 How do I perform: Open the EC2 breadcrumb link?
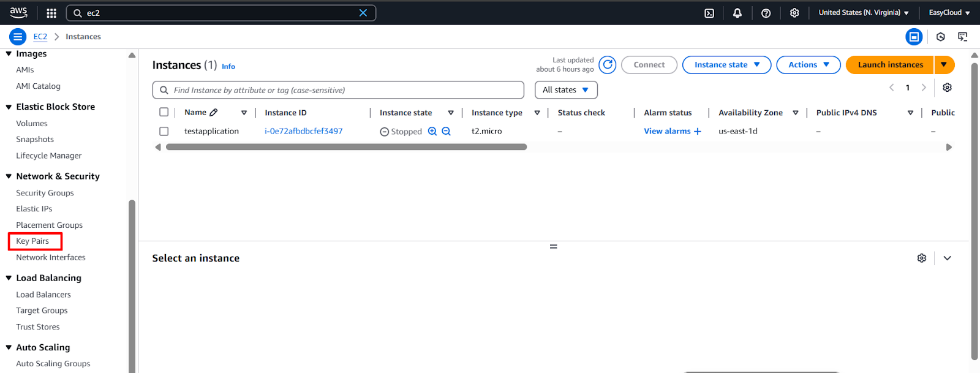click(40, 37)
